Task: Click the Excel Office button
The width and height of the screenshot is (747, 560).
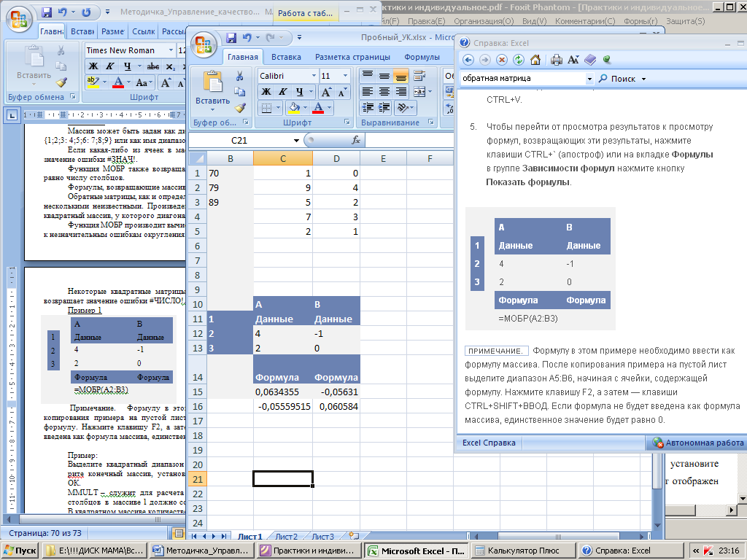Action: pyautogui.click(x=204, y=45)
